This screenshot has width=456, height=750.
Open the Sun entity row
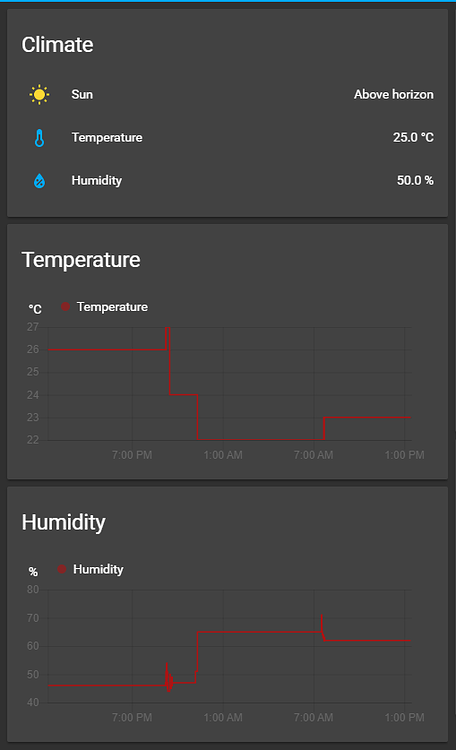[228, 95]
